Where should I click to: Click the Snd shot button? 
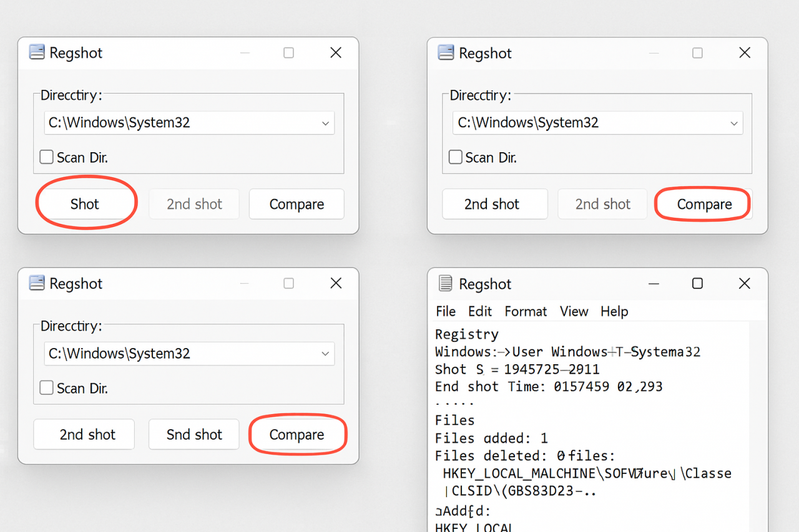coord(194,434)
